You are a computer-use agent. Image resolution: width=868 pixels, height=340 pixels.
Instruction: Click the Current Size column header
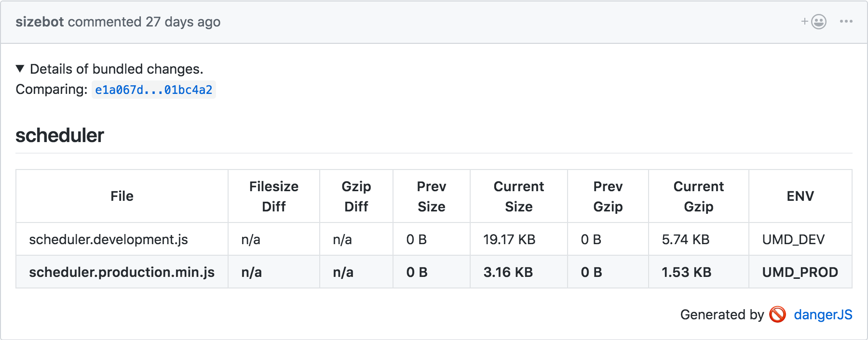(x=518, y=196)
